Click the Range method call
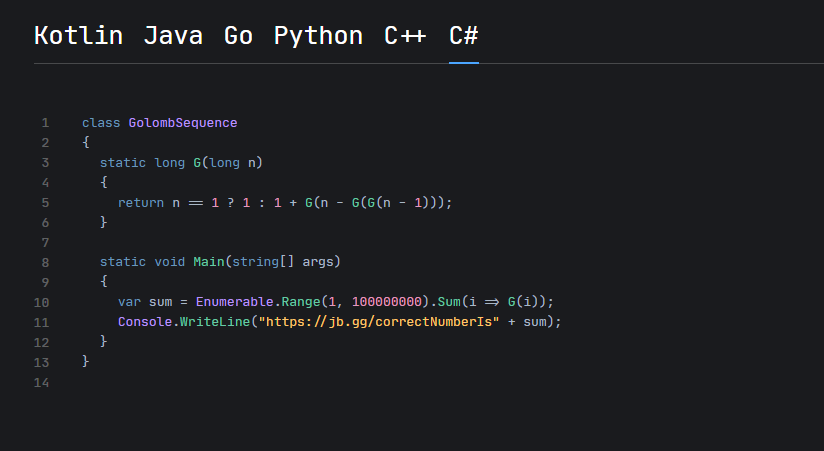 tap(301, 302)
